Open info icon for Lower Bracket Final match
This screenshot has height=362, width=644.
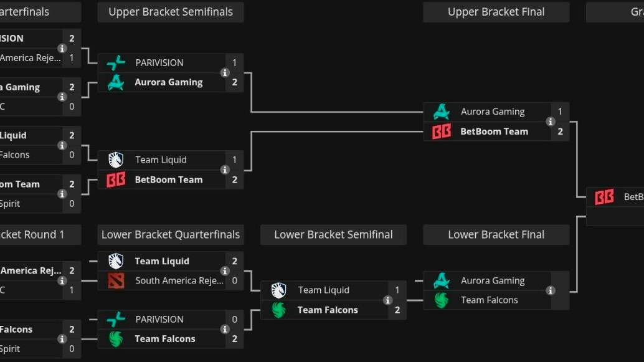point(551,290)
